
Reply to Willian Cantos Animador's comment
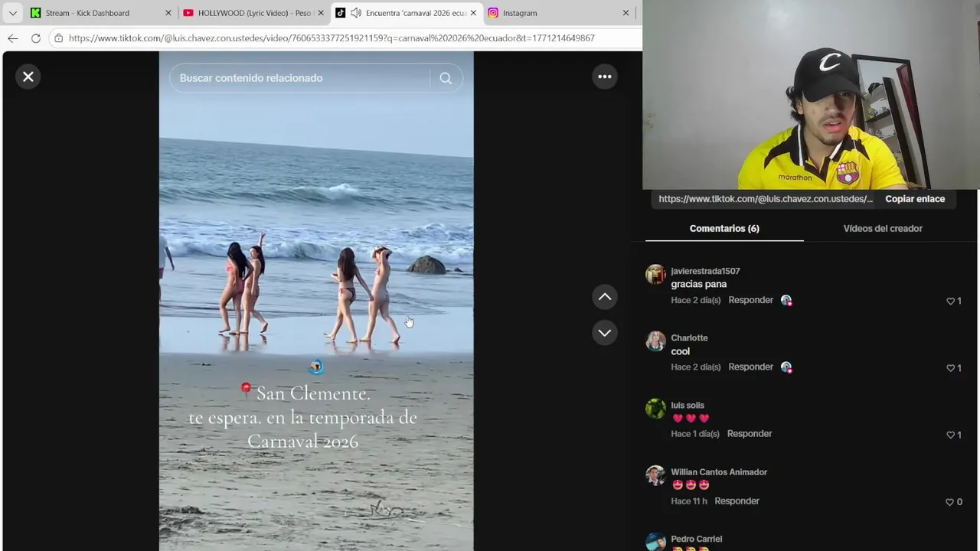click(737, 501)
